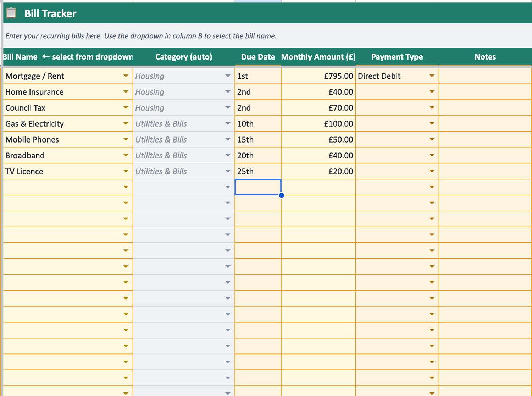Select the Home Insurance cell
This screenshot has height=396, width=532.
[68, 92]
